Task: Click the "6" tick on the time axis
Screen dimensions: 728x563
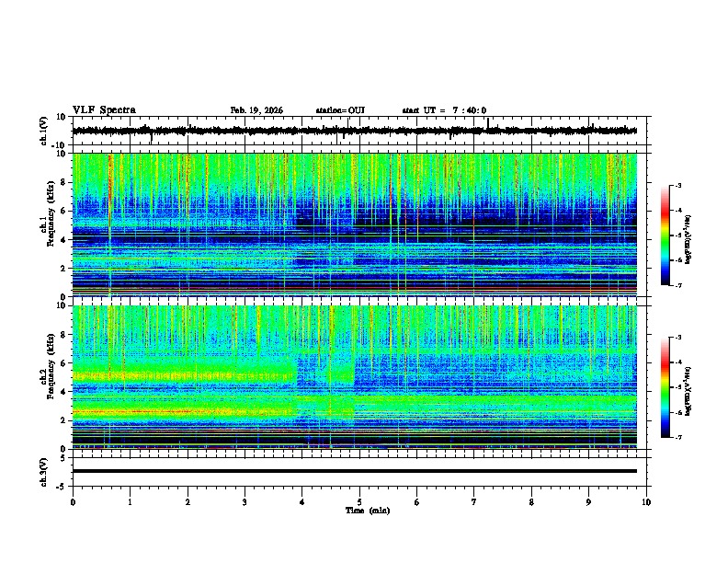Action: point(417,502)
